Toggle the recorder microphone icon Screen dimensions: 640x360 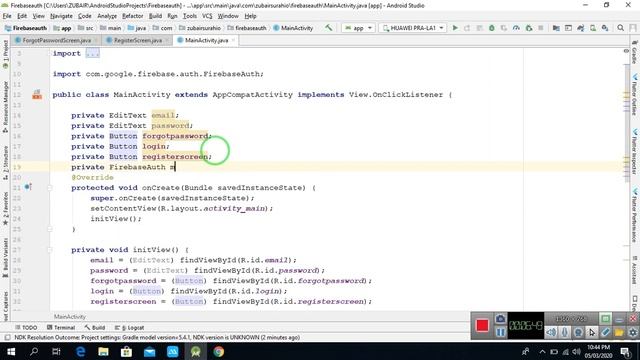(x=564, y=332)
